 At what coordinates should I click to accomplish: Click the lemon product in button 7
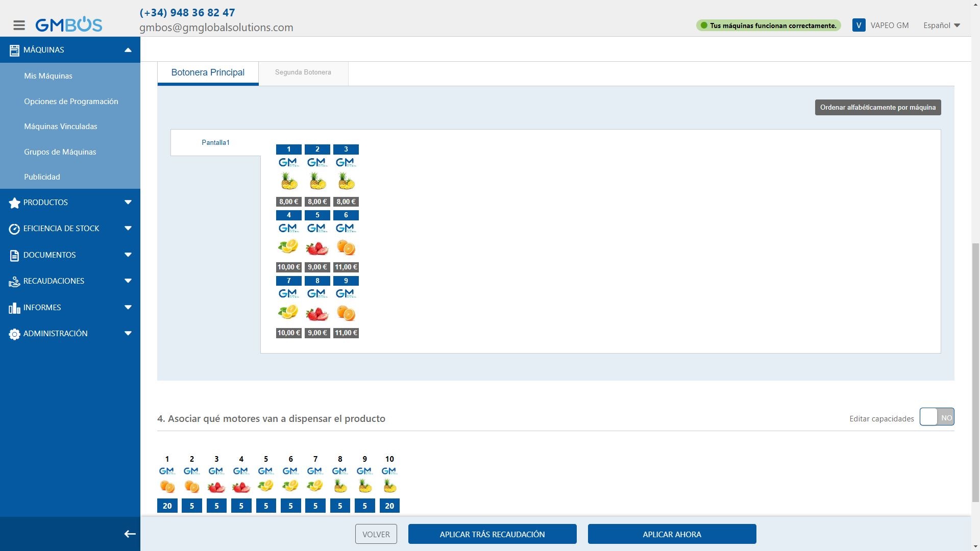coord(288,312)
